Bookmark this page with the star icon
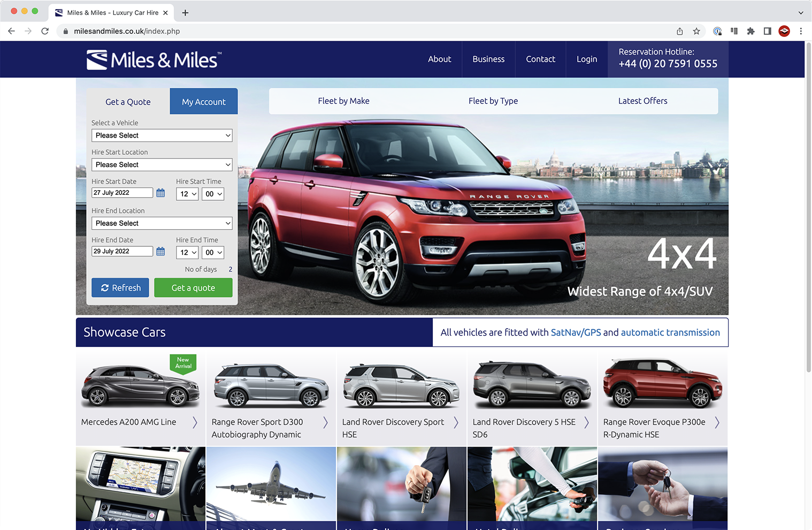 pyautogui.click(x=696, y=31)
